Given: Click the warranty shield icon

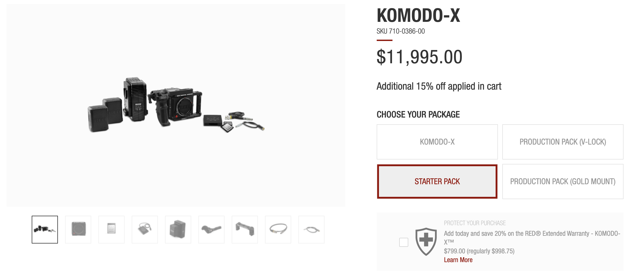Looking at the screenshot, I should point(426,241).
